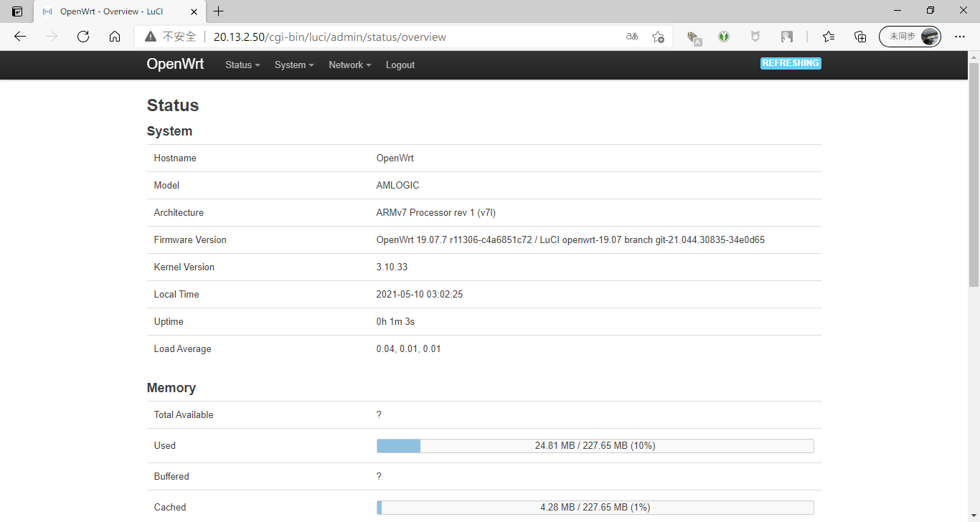The width and height of the screenshot is (980, 522).
Task: Click the green circular extension icon
Action: click(x=724, y=37)
